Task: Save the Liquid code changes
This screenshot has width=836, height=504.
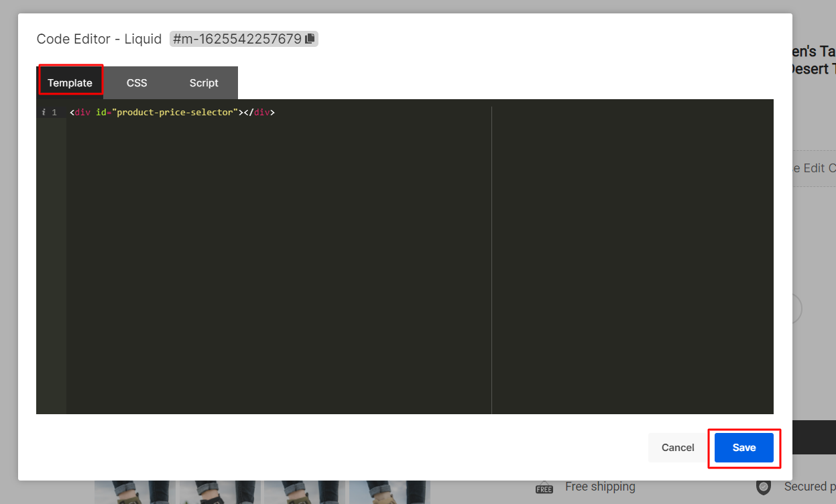Action: coord(743,448)
